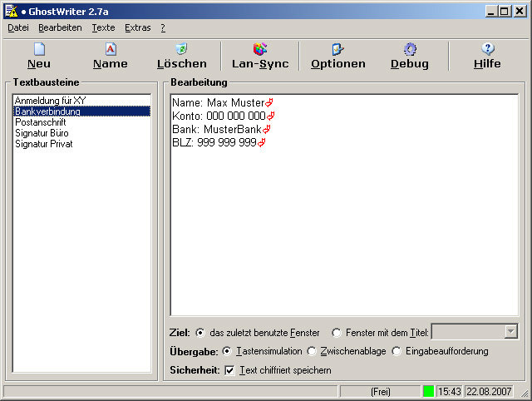Image resolution: width=532 pixels, height=401 pixels.
Task: Click the 15:43 time in status bar
Action: click(x=450, y=392)
